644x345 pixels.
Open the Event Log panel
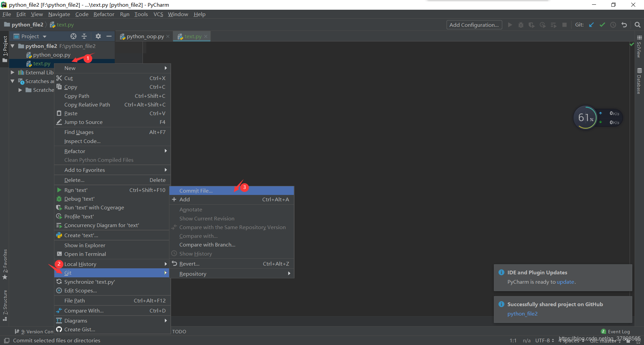point(615,332)
